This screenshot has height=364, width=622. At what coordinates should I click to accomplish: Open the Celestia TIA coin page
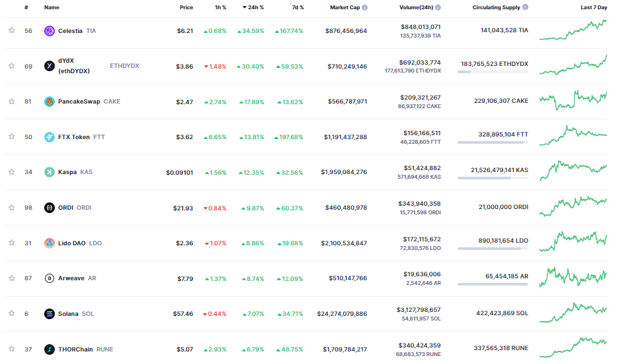(x=77, y=31)
